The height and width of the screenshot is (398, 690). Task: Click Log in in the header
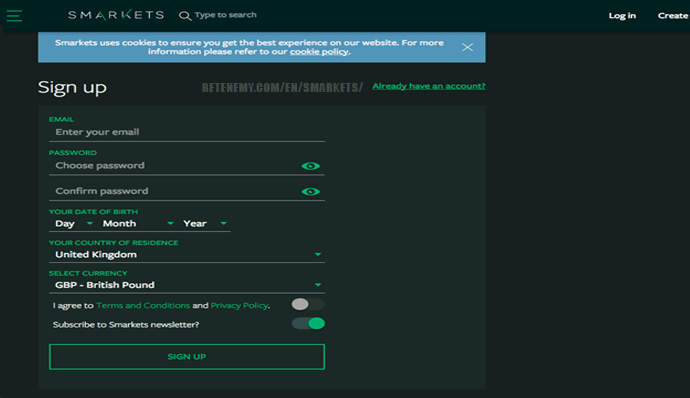[x=622, y=15]
